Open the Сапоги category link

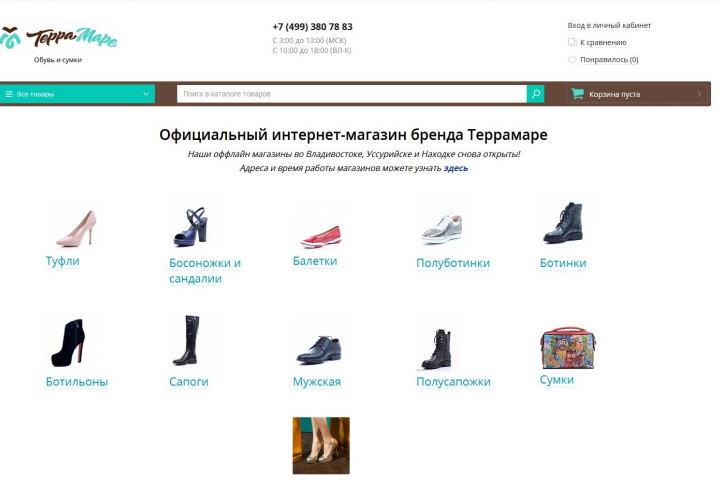tap(189, 382)
